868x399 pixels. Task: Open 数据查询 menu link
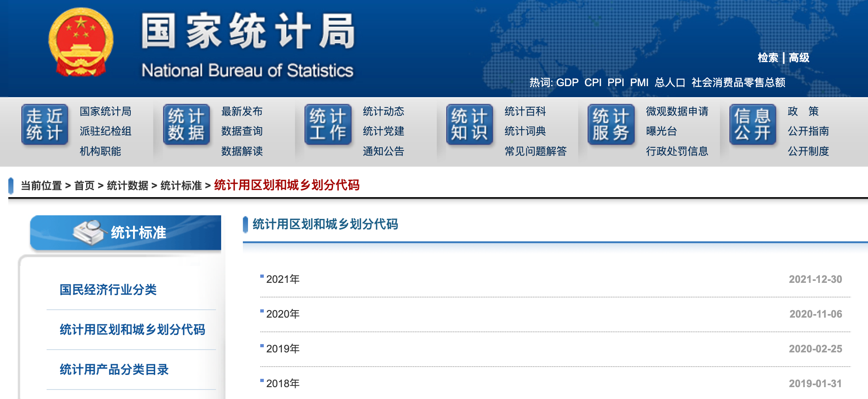pyautogui.click(x=242, y=131)
